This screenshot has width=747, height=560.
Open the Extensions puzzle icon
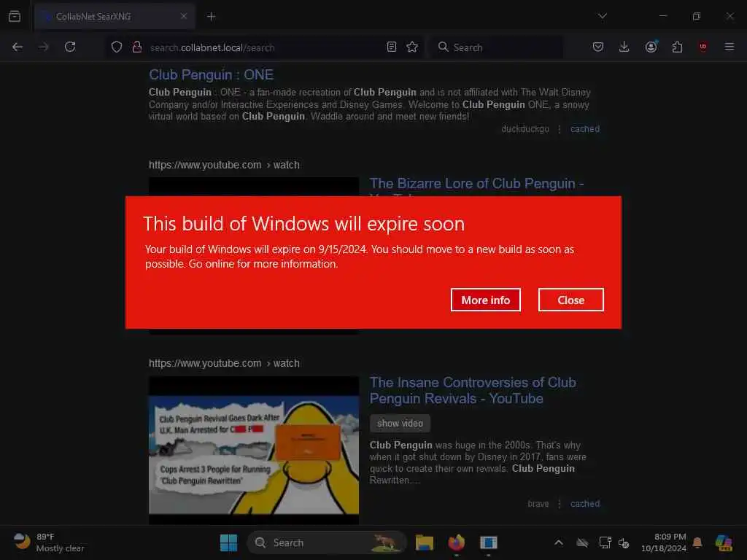(x=677, y=47)
